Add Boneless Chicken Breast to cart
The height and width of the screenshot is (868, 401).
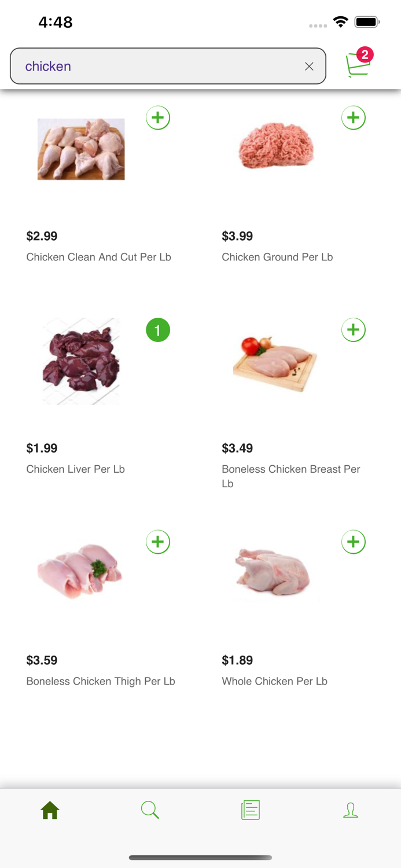click(x=354, y=330)
